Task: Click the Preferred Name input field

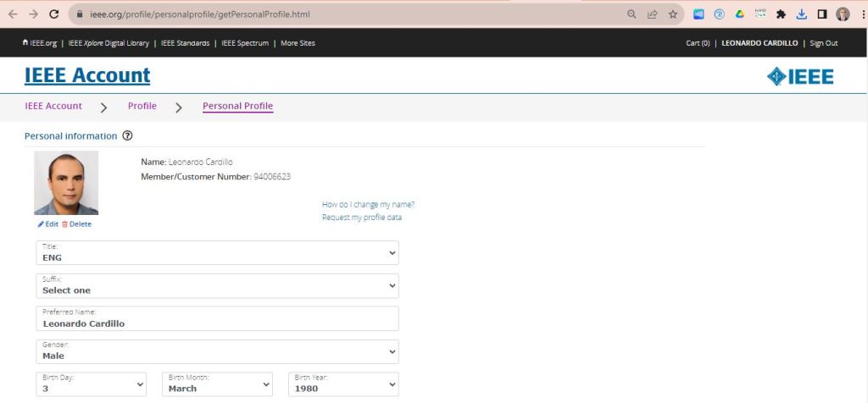Action: coord(217,319)
